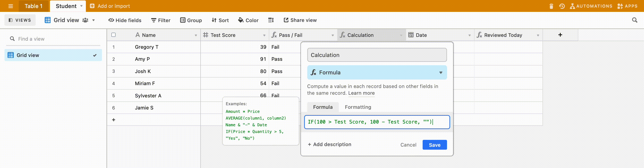
Task: Switch to the Table 1 tab
Action: pos(34,6)
